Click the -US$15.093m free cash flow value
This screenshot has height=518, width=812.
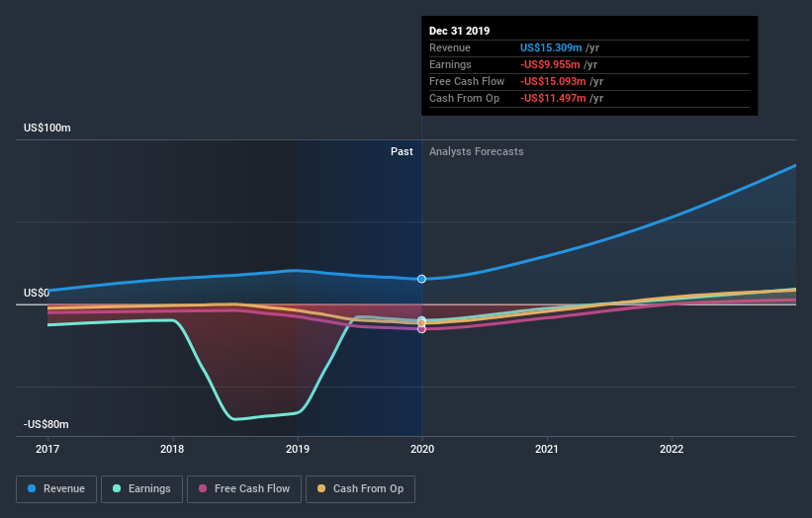(553, 81)
